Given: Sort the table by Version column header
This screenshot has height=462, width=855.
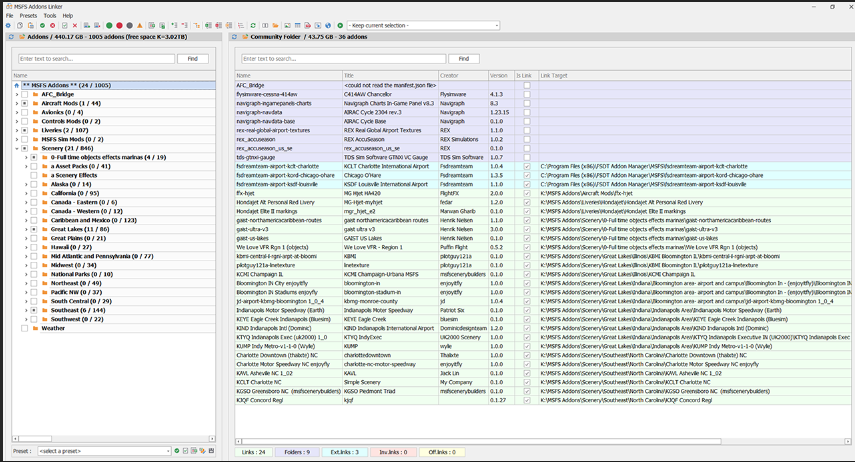Looking at the screenshot, I should pyautogui.click(x=501, y=76).
